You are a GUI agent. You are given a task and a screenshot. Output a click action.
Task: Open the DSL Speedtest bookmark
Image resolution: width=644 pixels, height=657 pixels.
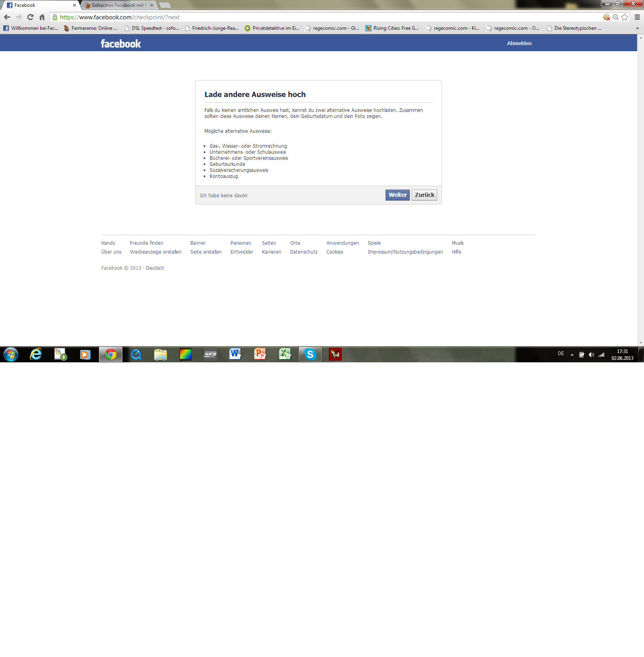pos(152,28)
